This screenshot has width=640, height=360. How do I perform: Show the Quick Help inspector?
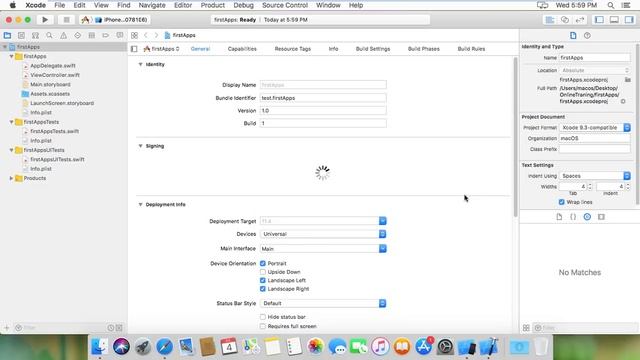[587, 36]
